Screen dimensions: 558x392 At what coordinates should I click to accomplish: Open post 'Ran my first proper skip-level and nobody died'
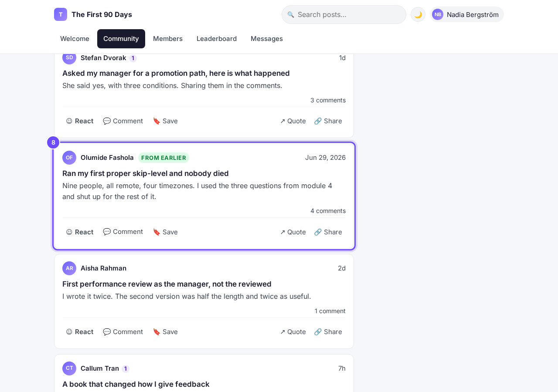click(x=146, y=173)
